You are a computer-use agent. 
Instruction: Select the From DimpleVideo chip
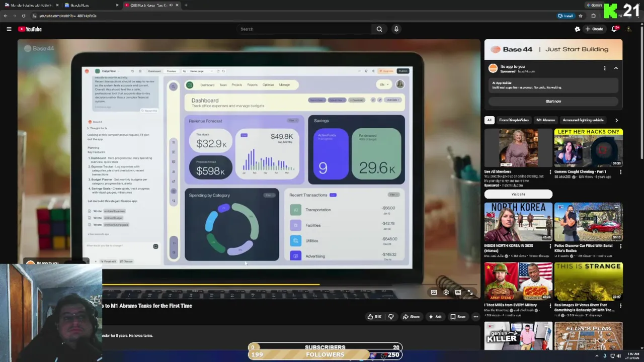[x=514, y=120]
